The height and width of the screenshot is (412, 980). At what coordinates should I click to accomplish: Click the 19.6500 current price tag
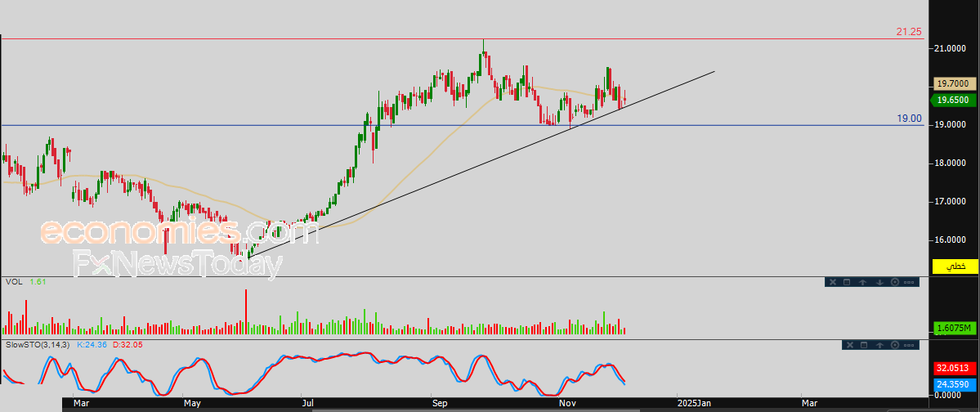(x=954, y=100)
